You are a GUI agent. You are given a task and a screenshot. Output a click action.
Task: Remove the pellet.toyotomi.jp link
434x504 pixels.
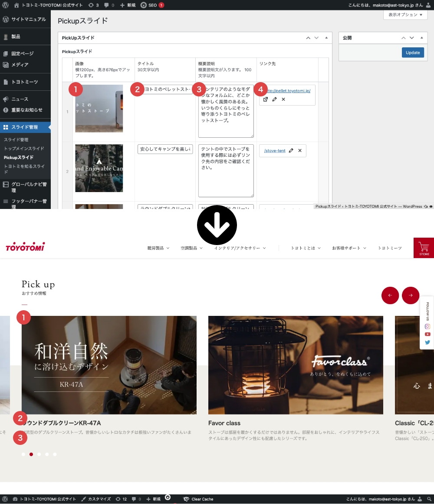coord(283,99)
